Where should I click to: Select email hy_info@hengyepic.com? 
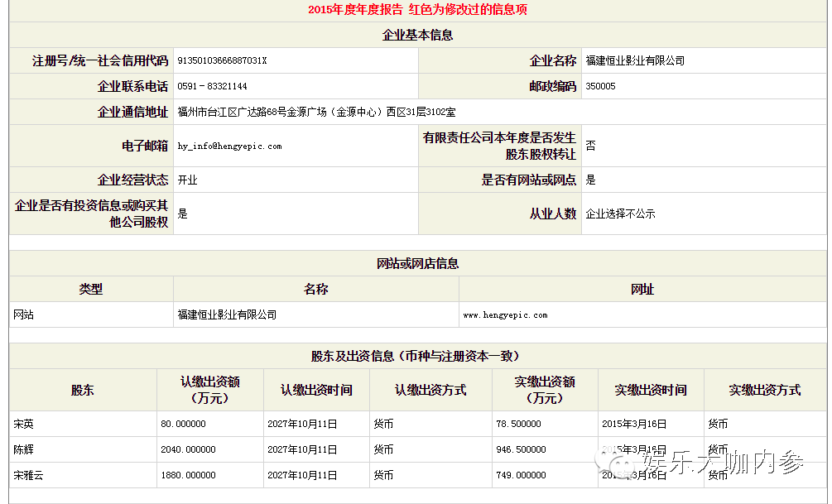pyautogui.click(x=229, y=146)
